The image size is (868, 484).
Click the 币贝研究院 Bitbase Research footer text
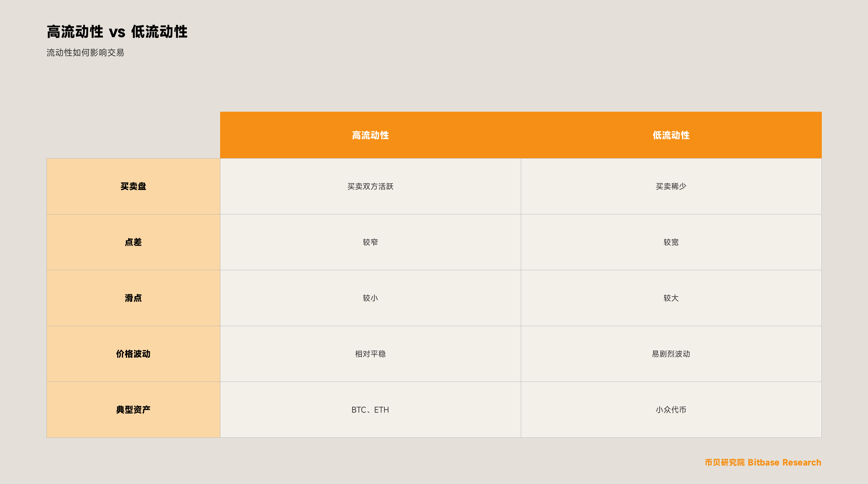coord(763,462)
